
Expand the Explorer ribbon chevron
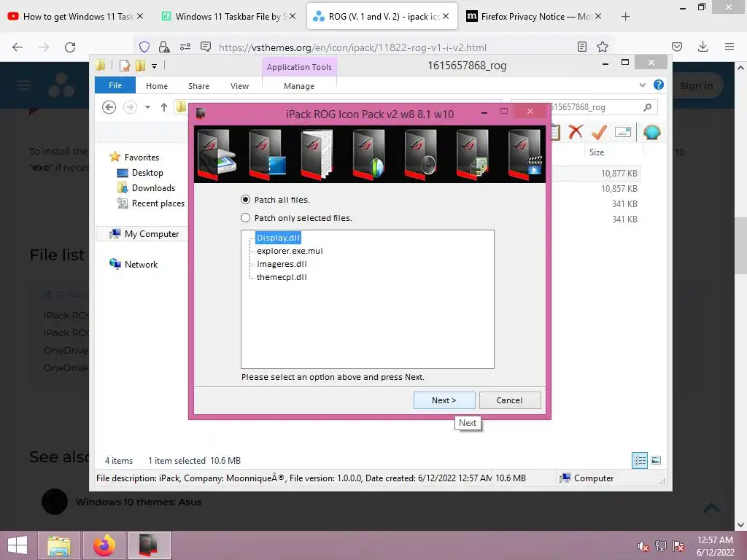coord(642,85)
